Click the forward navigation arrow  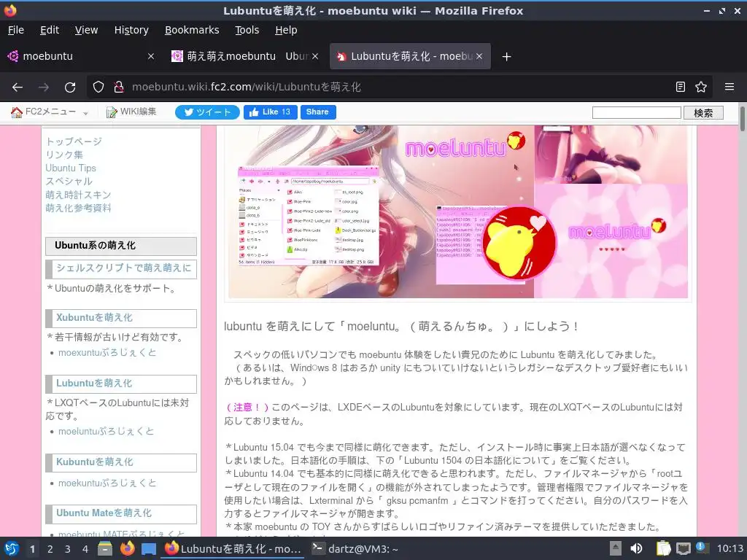point(44,87)
